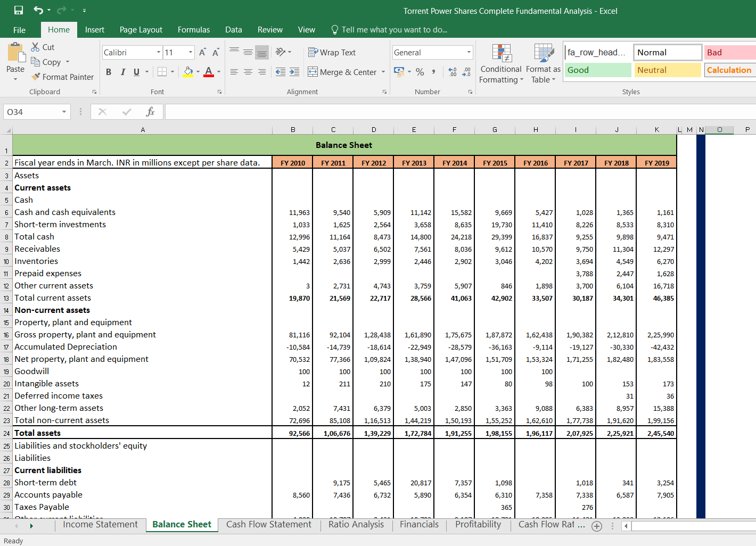756x546 pixels.
Task: Click the Paste clipboard icon
Action: pos(15,52)
